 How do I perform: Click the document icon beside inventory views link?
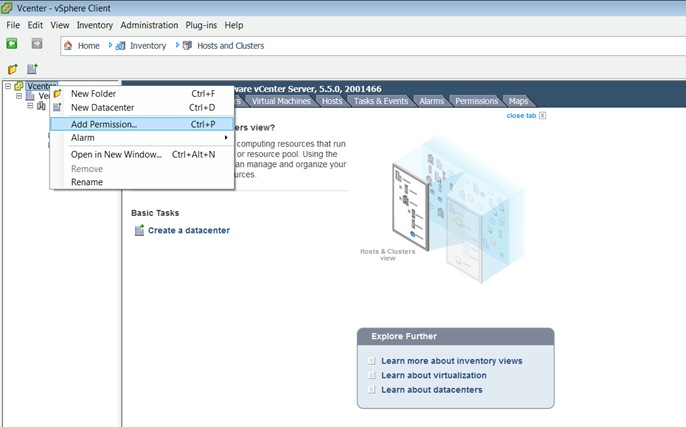(x=372, y=361)
